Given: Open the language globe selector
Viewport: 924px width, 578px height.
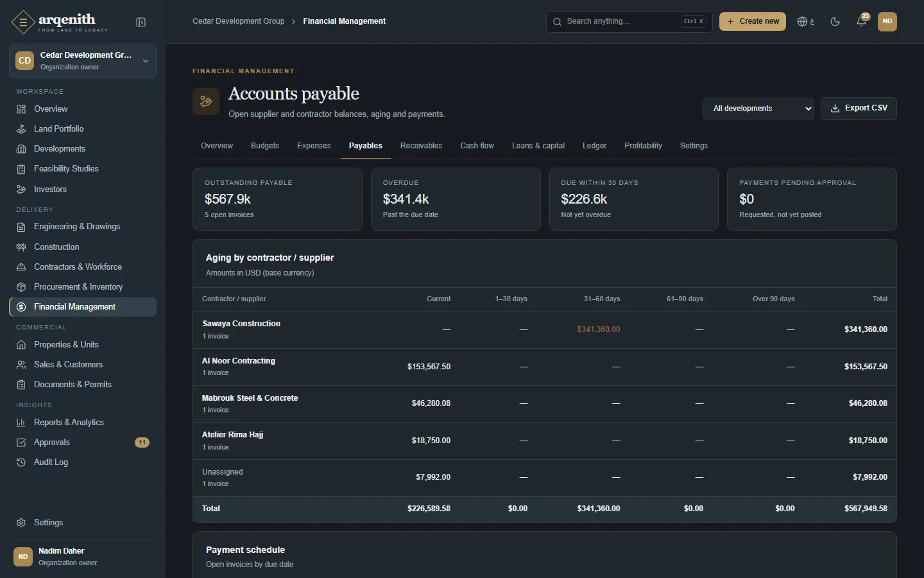Looking at the screenshot, I should pos(805,21).
